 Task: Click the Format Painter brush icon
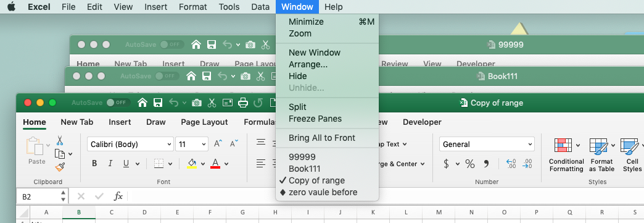pos(60,167)
